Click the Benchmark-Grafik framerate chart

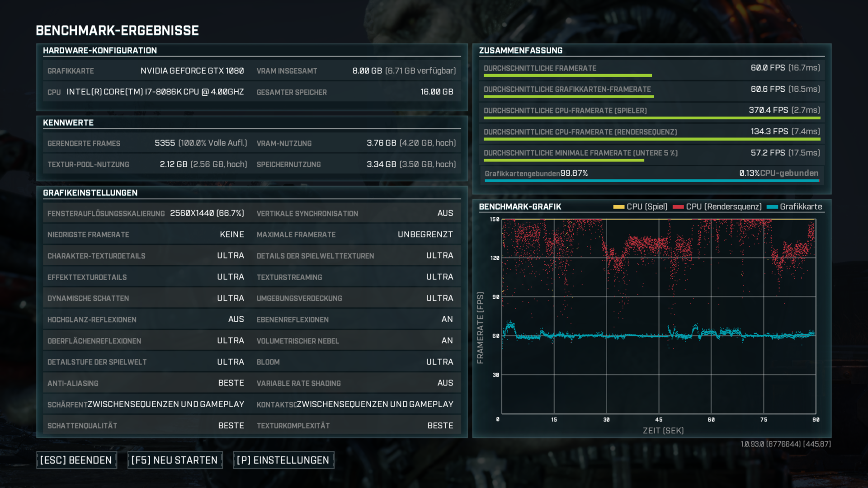(658, 316)
